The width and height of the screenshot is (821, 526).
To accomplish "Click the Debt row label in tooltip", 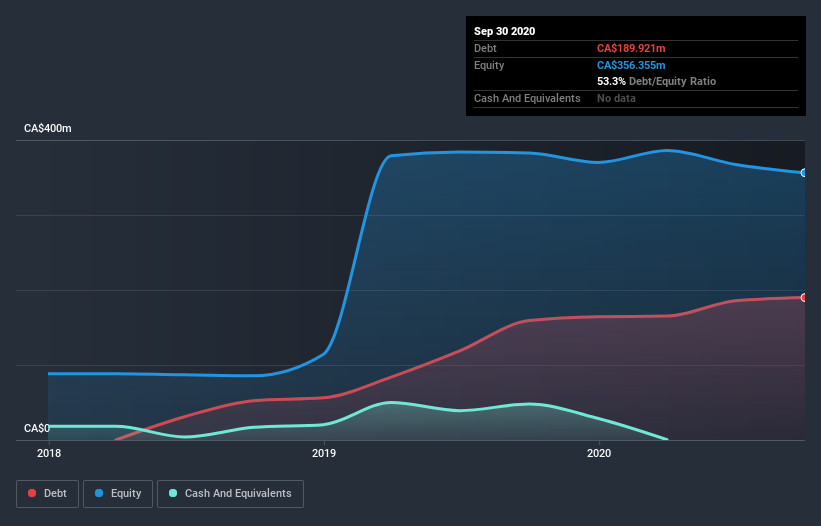I will point(485,48).
